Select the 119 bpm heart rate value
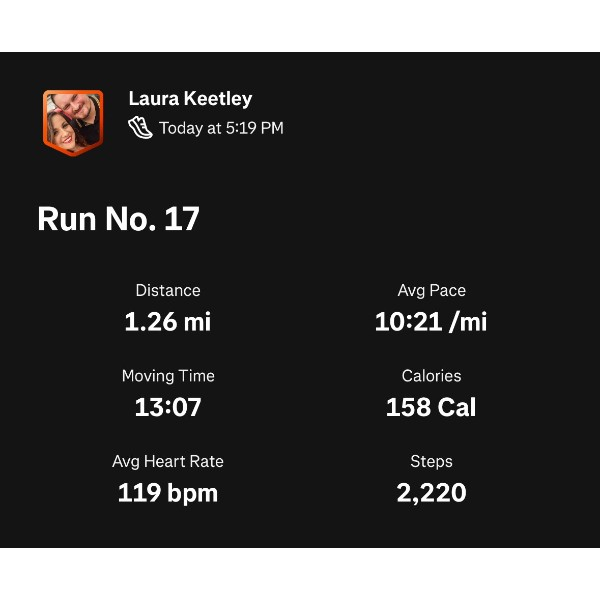600x600 pixels. tap(168, 493)
